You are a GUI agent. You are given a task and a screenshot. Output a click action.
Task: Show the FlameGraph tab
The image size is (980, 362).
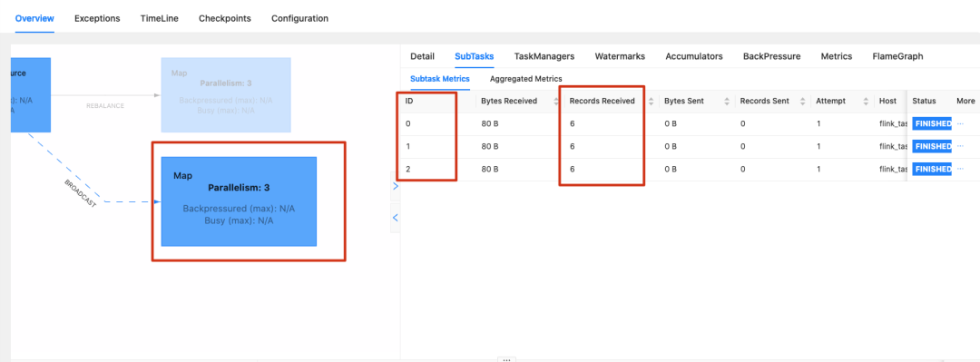coord(897,56)
